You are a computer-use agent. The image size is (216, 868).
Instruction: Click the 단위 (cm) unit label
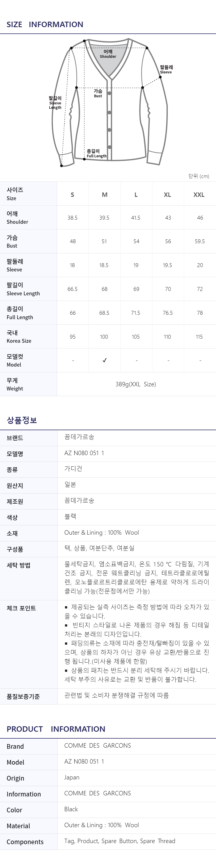point(199,176)
